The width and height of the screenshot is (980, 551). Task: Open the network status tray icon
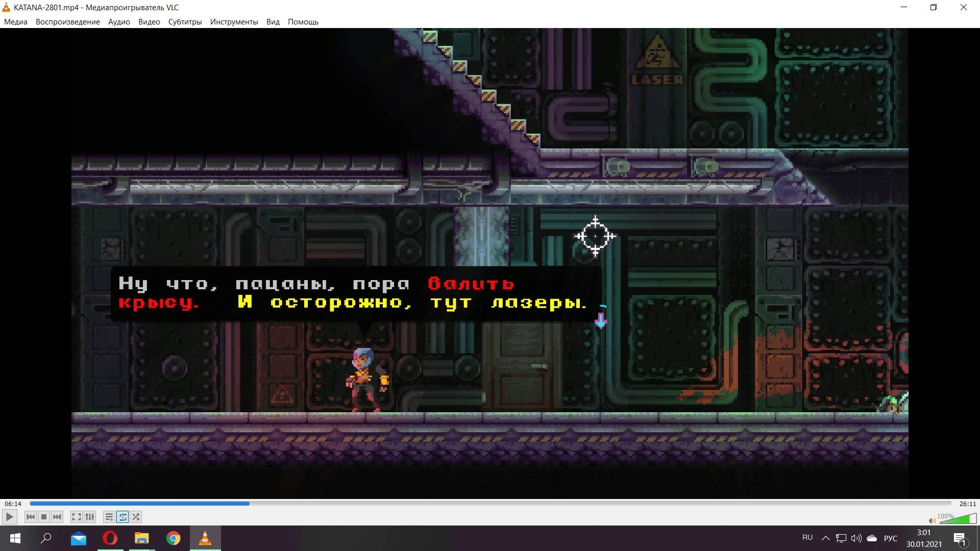click(x=841, y=538)
